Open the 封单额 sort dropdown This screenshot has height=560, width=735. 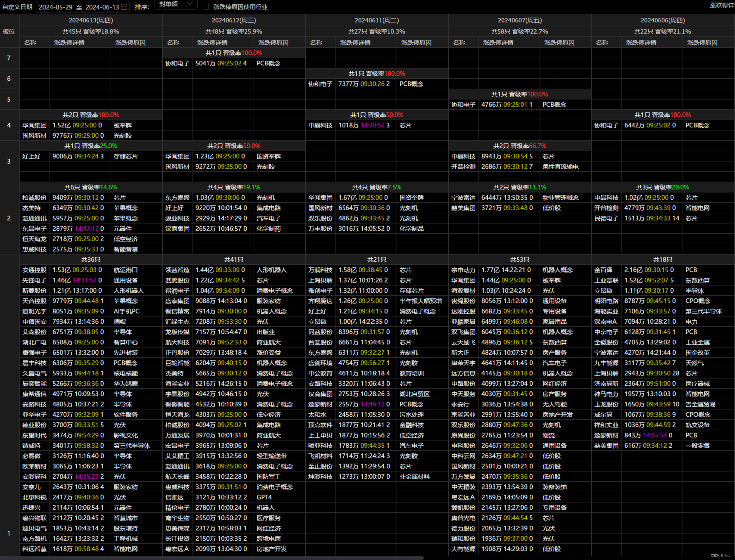(176, 4)
